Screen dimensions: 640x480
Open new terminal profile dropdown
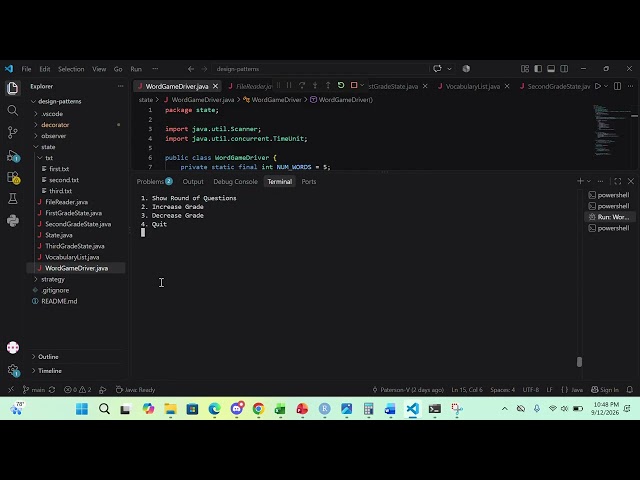coord(589,181)
